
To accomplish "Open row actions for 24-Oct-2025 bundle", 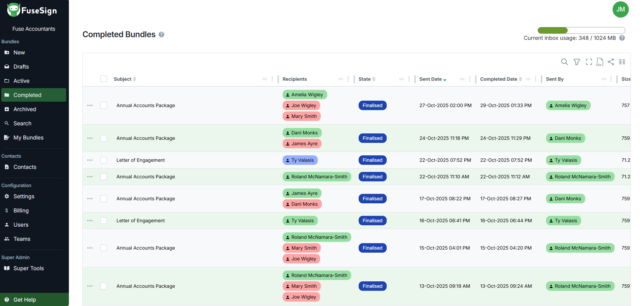I will pos(90,138).
